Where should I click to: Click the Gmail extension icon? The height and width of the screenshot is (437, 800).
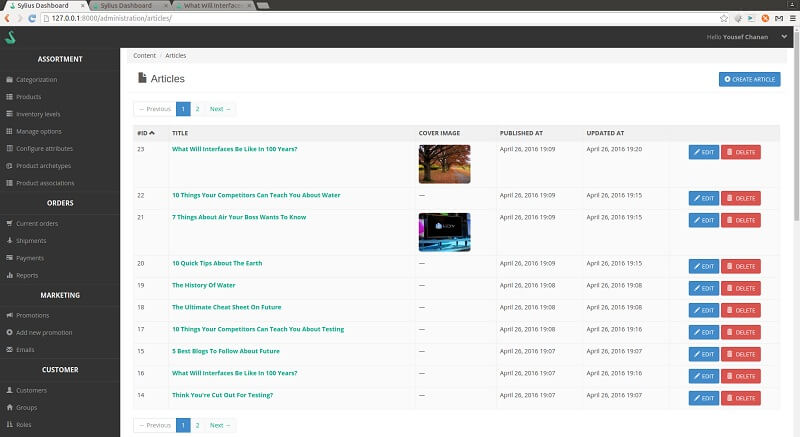pyautogui.click(x=779, y=18)
